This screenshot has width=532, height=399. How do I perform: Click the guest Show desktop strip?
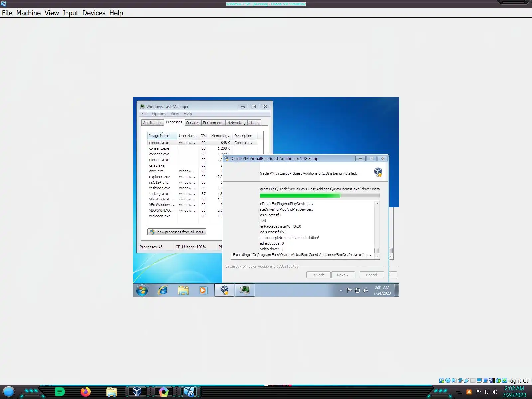point(396,290)
